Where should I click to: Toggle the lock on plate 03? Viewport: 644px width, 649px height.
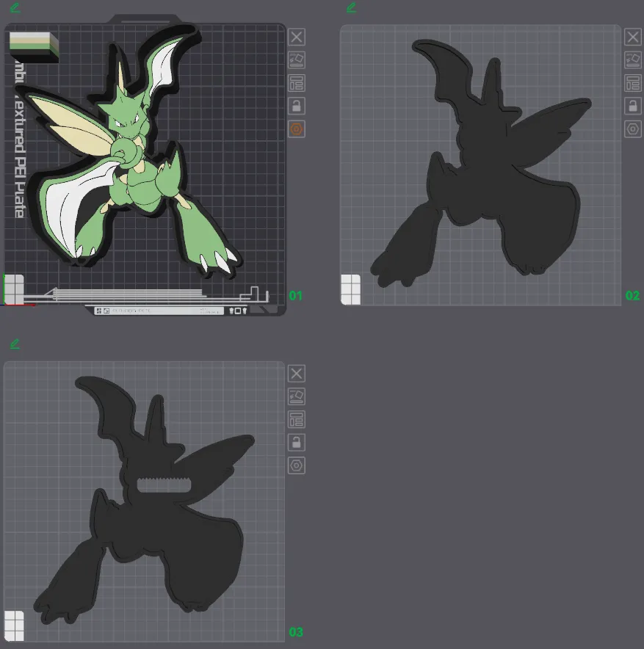pyautogui.click(x=297, y=442)
